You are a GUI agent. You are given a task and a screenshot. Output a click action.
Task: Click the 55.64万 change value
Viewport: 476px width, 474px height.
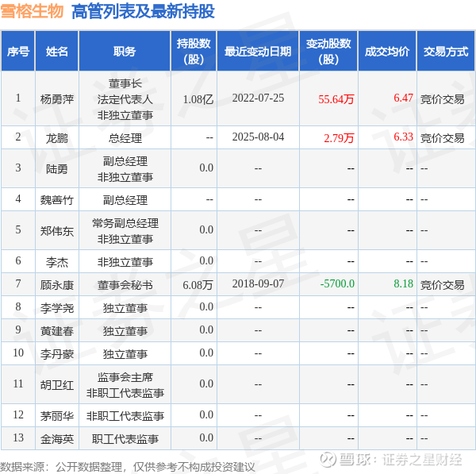(336, 99)
